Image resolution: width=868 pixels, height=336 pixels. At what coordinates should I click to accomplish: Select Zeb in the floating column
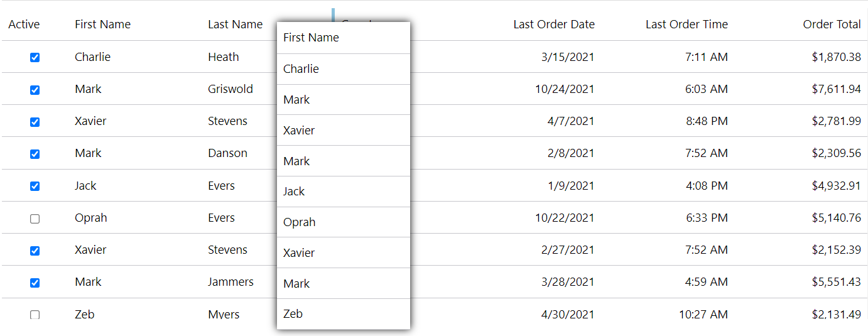pyautogui.click(x=344, y=314)
